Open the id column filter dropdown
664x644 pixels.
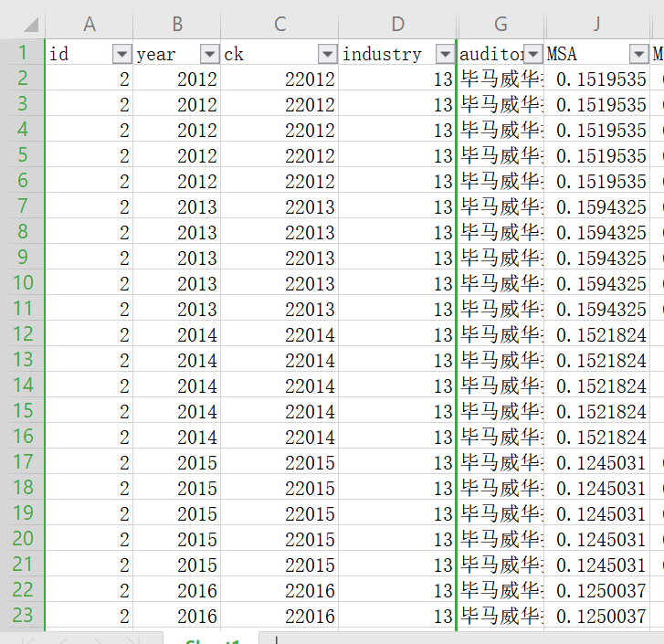[122, 54]
